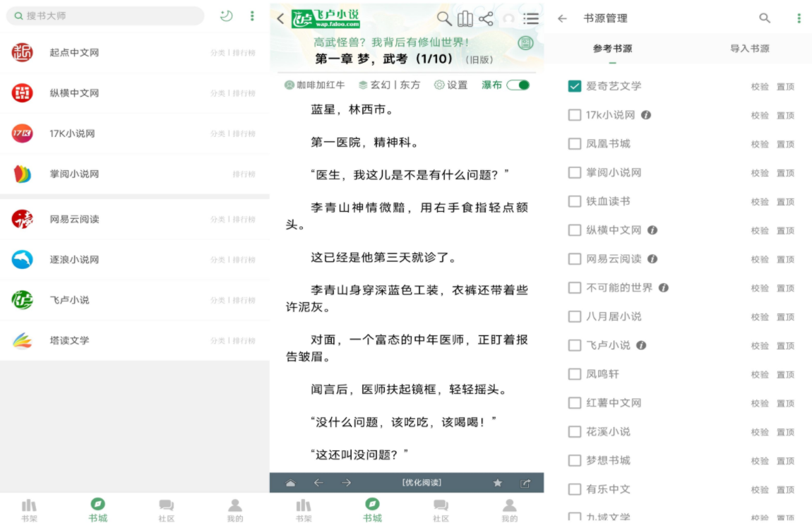Bookmark page with the star icon
Image resolution: width=812 pixels, height=523 pixels.
(x=498, y=483)
